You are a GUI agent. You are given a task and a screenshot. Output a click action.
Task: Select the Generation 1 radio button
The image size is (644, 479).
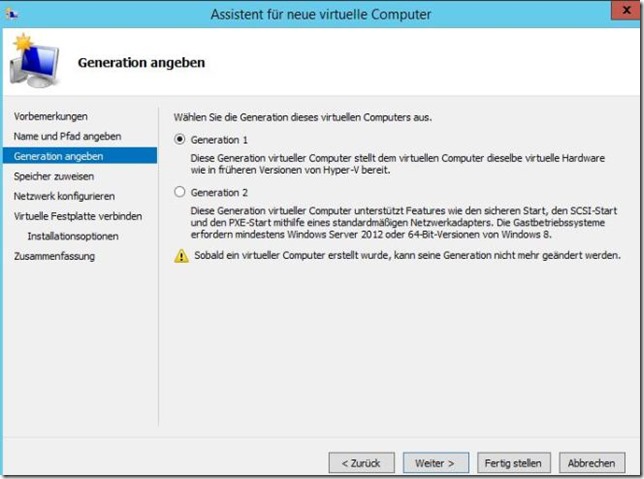[x=179, y=139]
